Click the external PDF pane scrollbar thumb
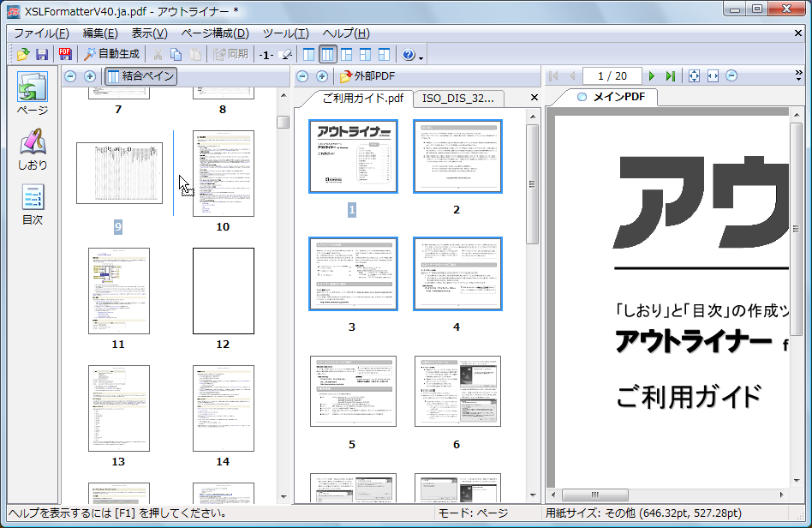 coord(533,184)
